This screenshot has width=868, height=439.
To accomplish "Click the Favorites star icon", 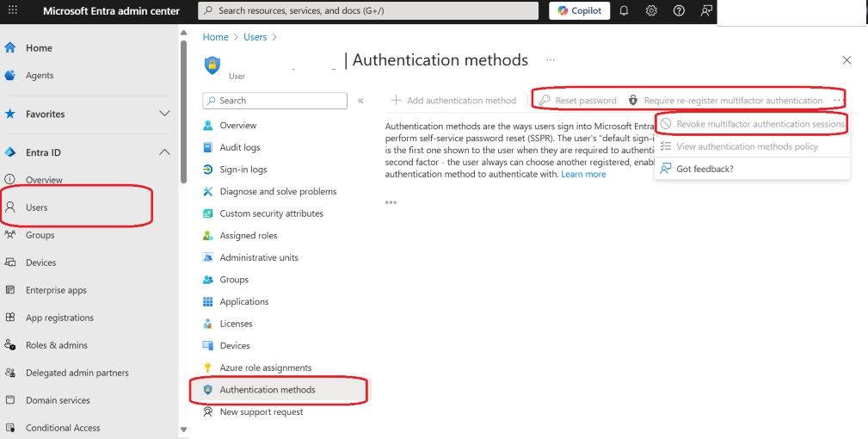I will click(x=10, y=114).
